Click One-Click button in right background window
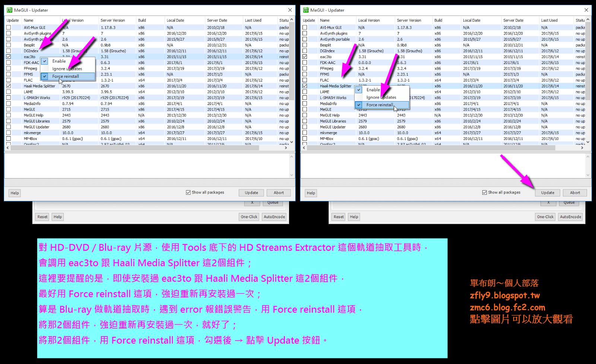 click(545, 217)
